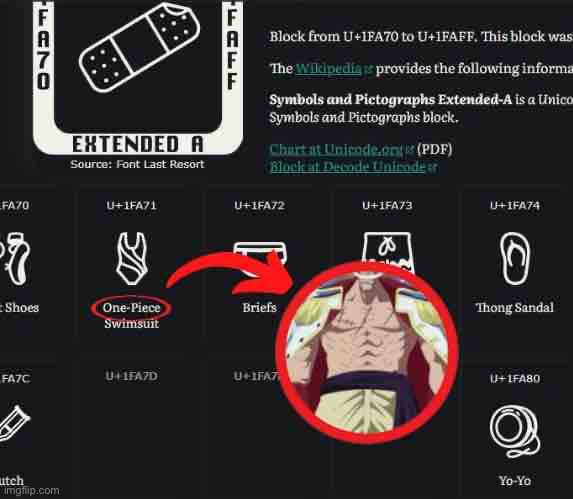Click the U+1FA74 code point label
The height and width of the screenshot is (499, 573).
(x=515, y=206)
